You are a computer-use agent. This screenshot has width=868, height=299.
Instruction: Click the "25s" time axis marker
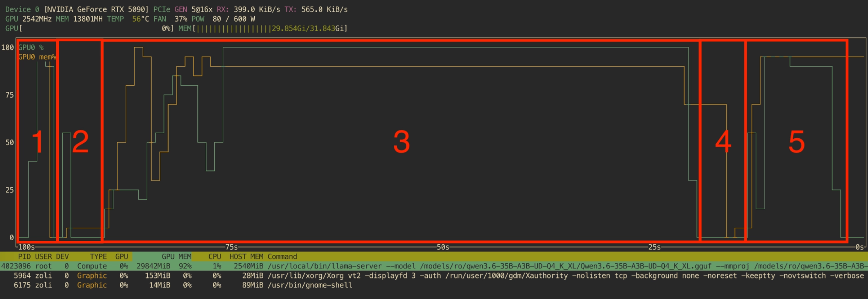coord(655,247)
